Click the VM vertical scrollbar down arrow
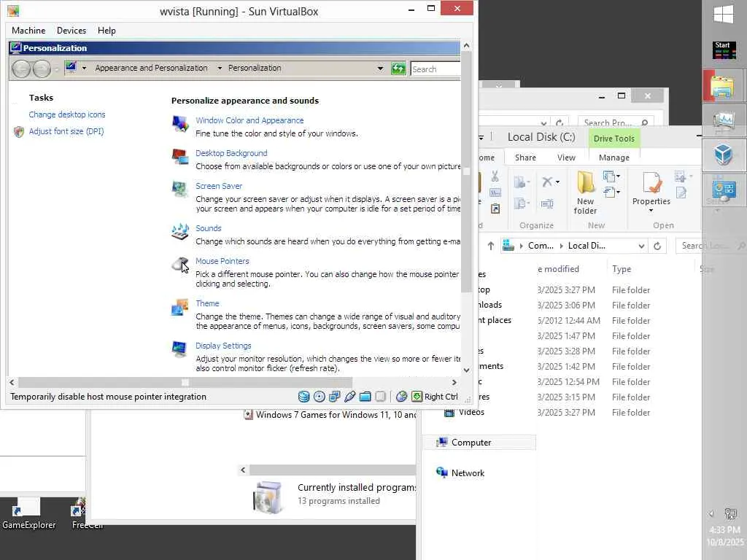 point(466,370)
